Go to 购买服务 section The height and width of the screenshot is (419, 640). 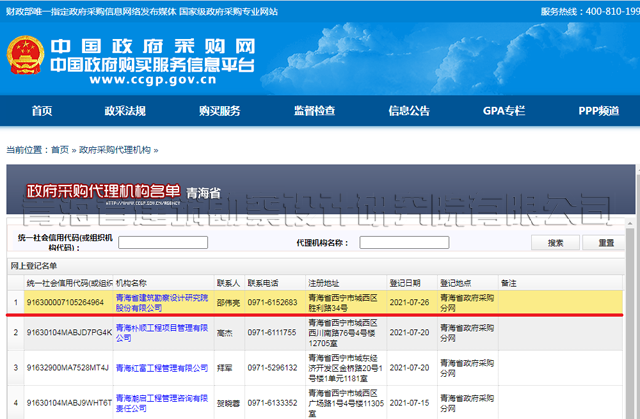[219, 110]
